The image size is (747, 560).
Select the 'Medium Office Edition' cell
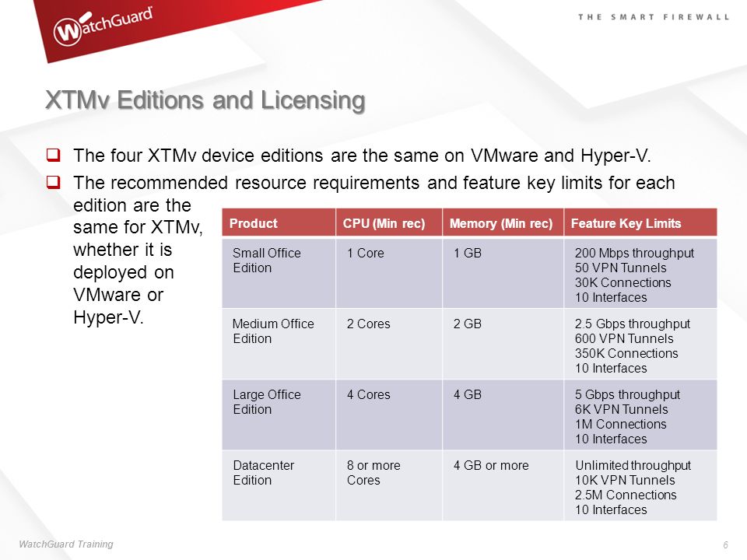click(279, 344)
